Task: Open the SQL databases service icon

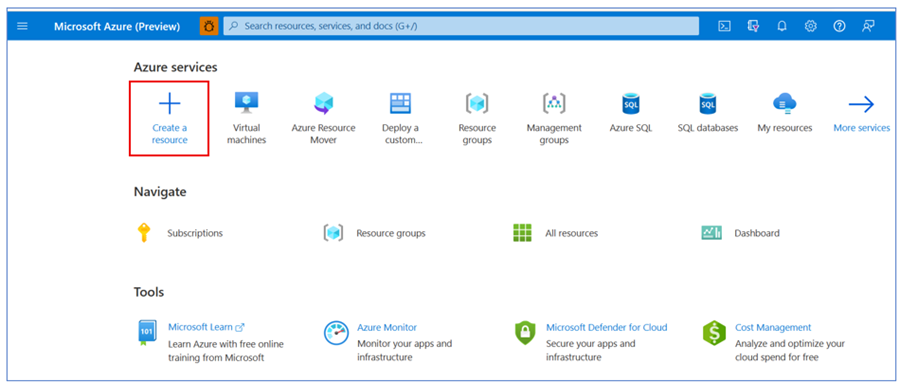Action: [708, 104]
